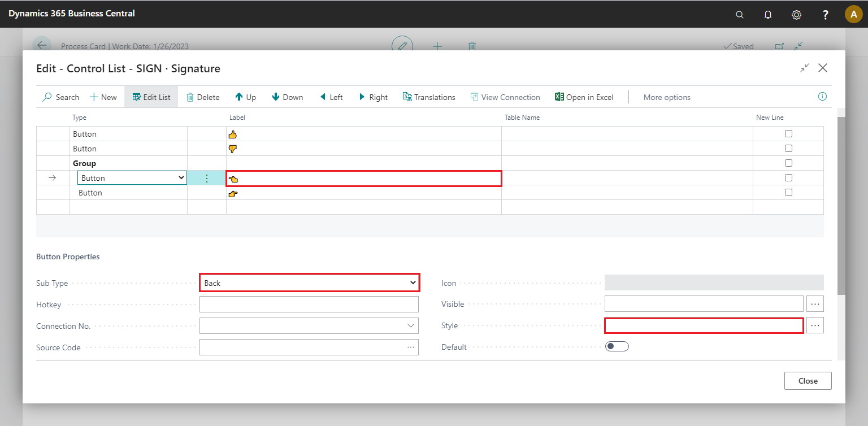Open Translations
868x426 pixels.
tap(429, 97)
